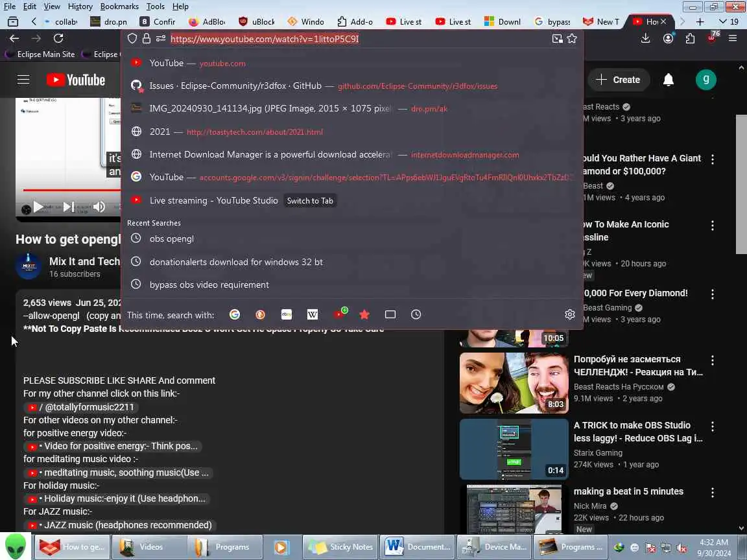Choose recent search 'bypass obs video requirement'
The image size is (747, 560).
coord(351,285)
